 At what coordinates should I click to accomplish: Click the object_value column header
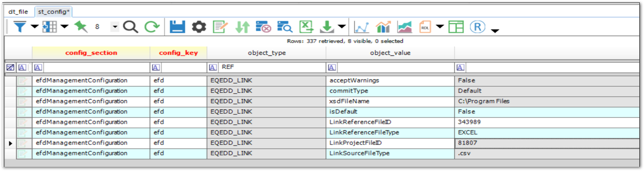(x=390, y=53)
